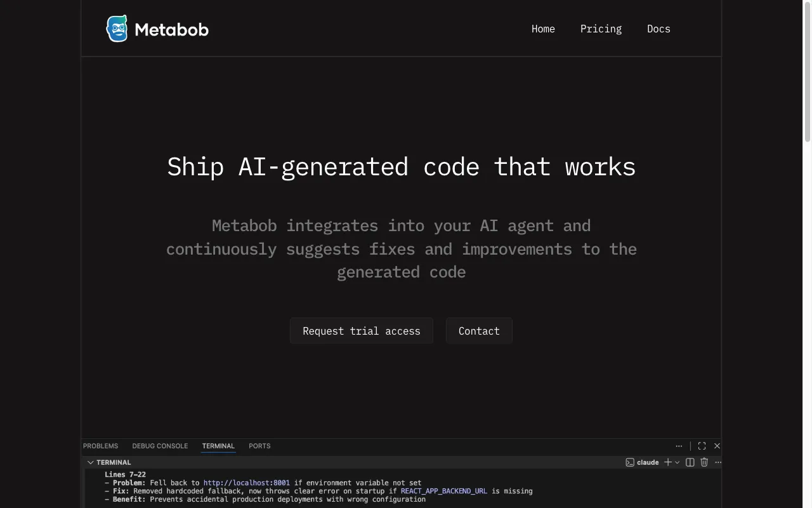
Task: Kill terminal with trash icon
Action: 704,462
